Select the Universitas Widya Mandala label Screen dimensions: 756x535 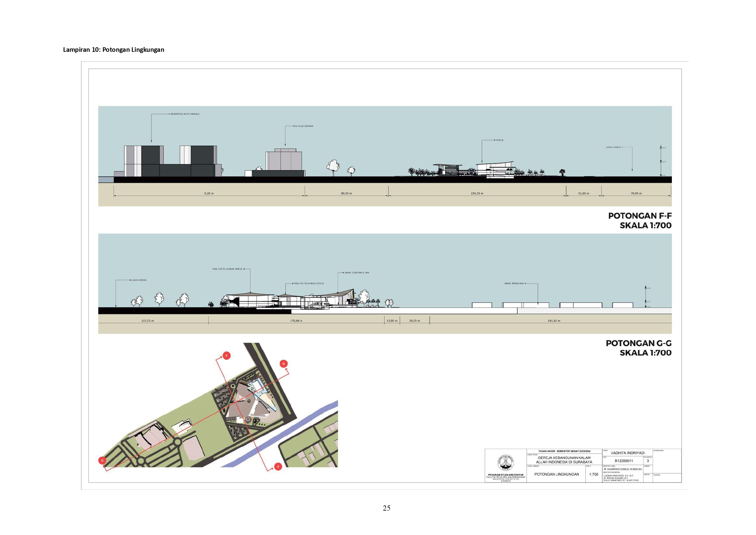coord(184,114)
